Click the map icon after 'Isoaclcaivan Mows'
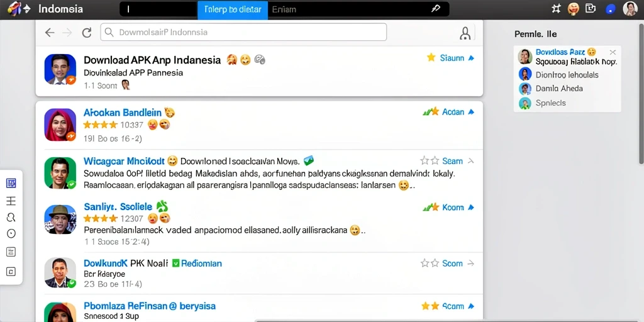This screenshot has width=644, height=322. click(308, 160)
